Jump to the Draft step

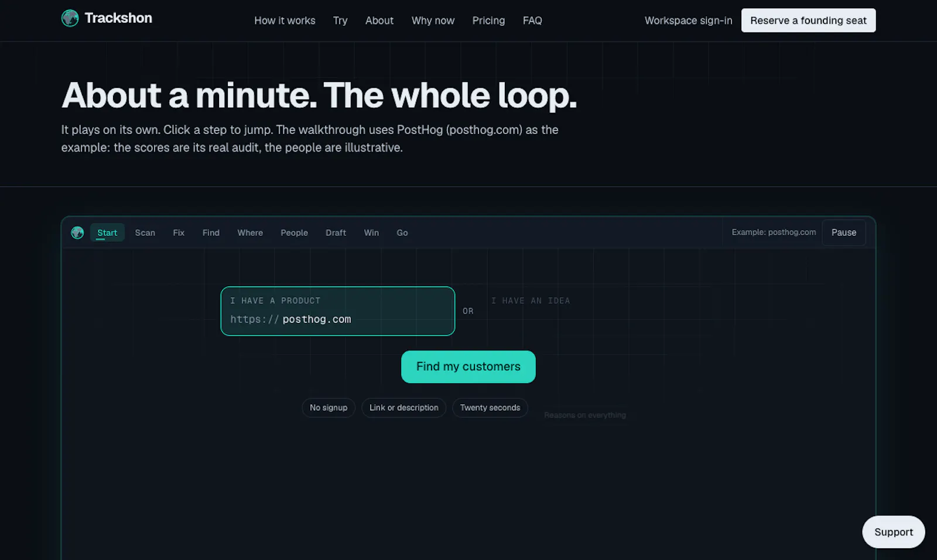336,233
